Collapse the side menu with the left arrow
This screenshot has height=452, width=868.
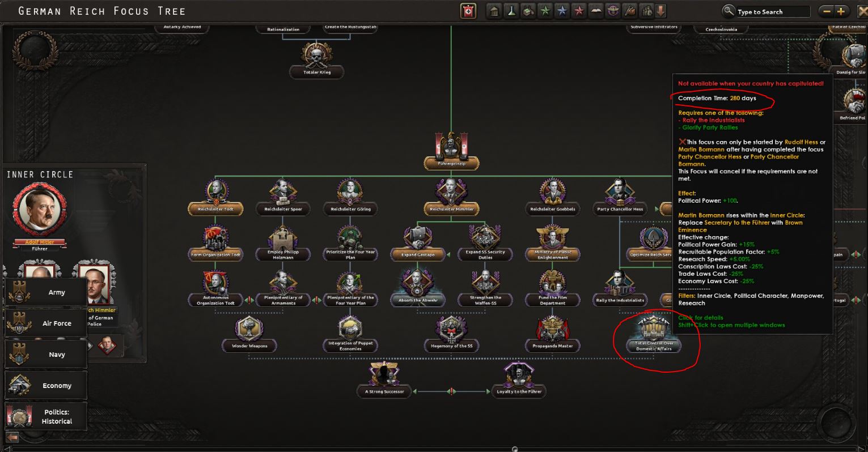point(12,437)
